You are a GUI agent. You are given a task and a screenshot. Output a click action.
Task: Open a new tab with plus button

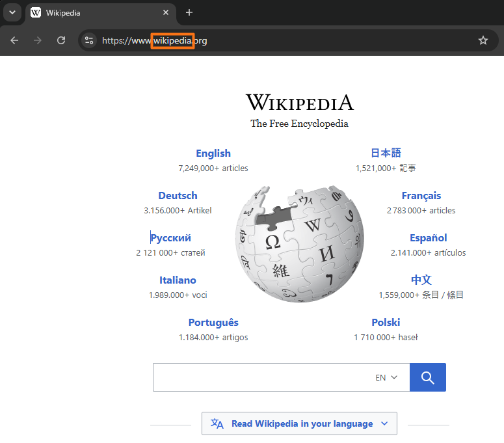click(x=189, y=12)
